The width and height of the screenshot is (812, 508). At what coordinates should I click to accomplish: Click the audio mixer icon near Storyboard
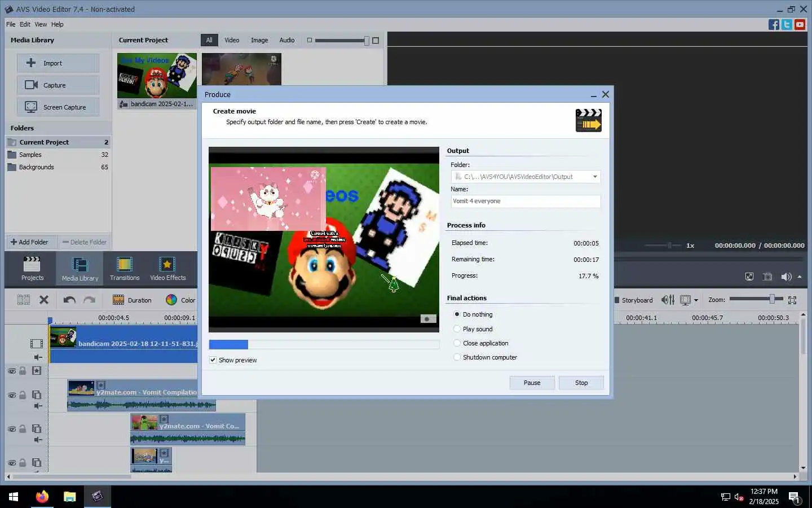point(668,300)
